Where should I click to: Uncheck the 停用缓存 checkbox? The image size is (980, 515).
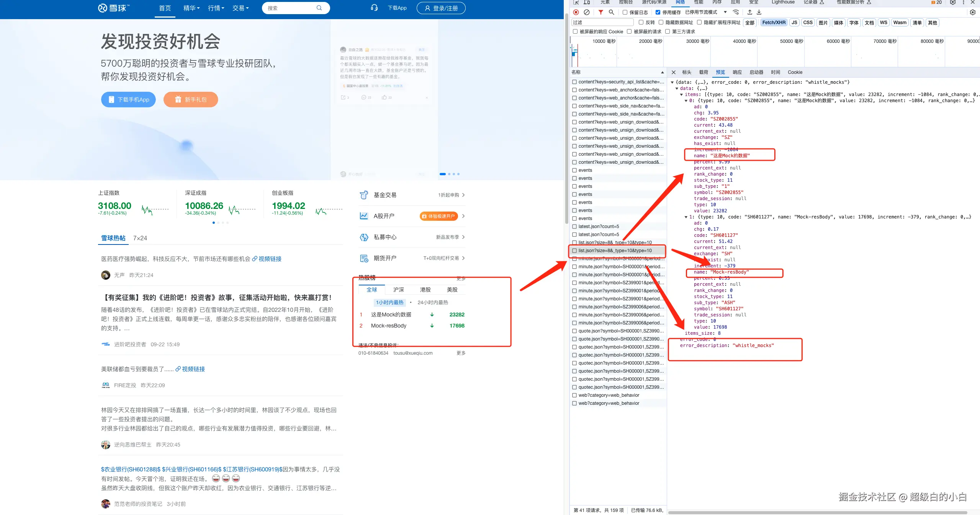(x=658, y=12)
